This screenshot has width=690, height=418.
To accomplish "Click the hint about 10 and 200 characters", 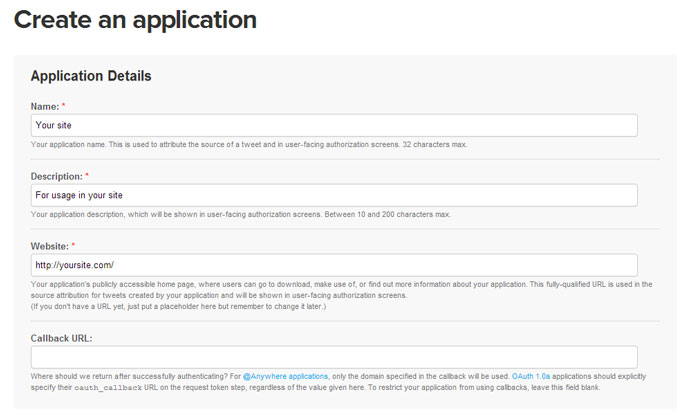I will [x=241, y=215].
